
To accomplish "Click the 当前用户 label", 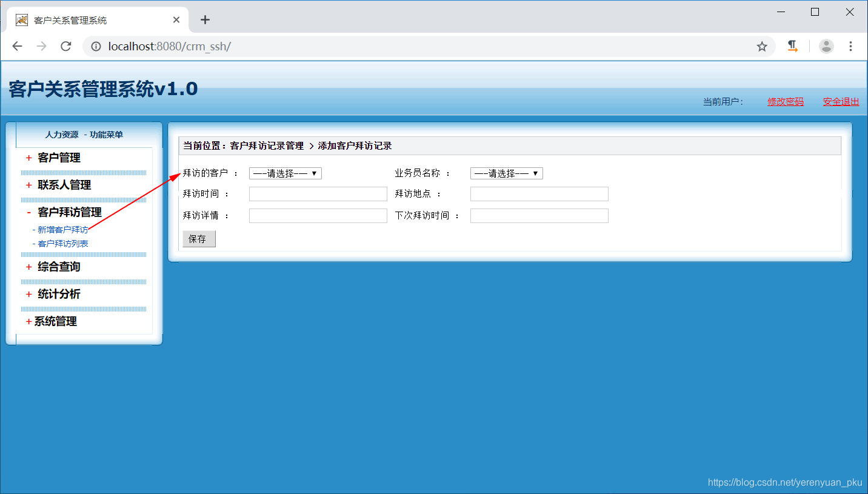I will click(x=723, y=102).
